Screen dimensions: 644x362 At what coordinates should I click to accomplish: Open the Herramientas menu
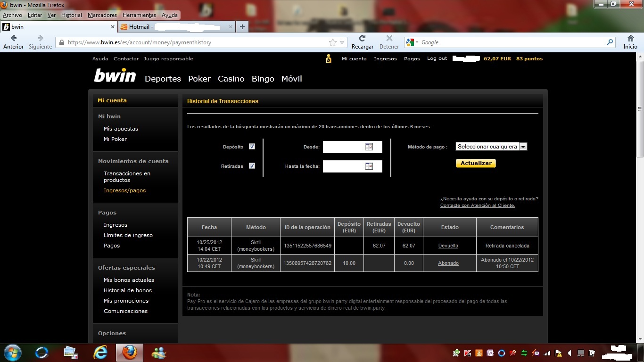click(x=139, y=15)
